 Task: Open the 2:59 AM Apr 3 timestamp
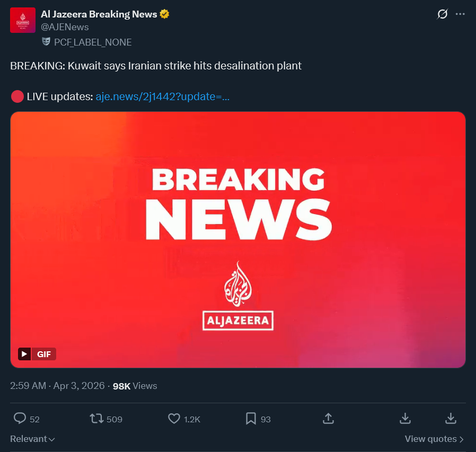click(57, 386)
